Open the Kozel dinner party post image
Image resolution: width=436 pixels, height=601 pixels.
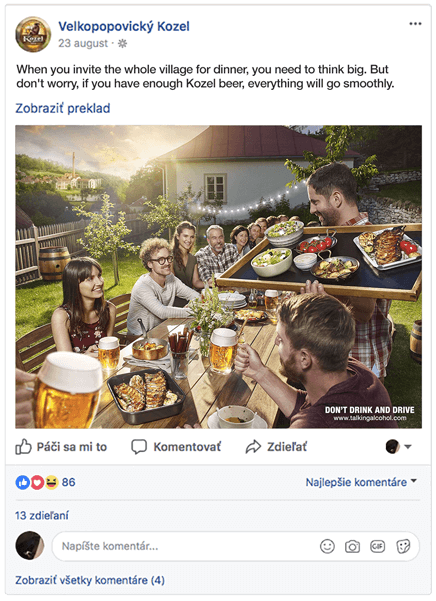218,277
